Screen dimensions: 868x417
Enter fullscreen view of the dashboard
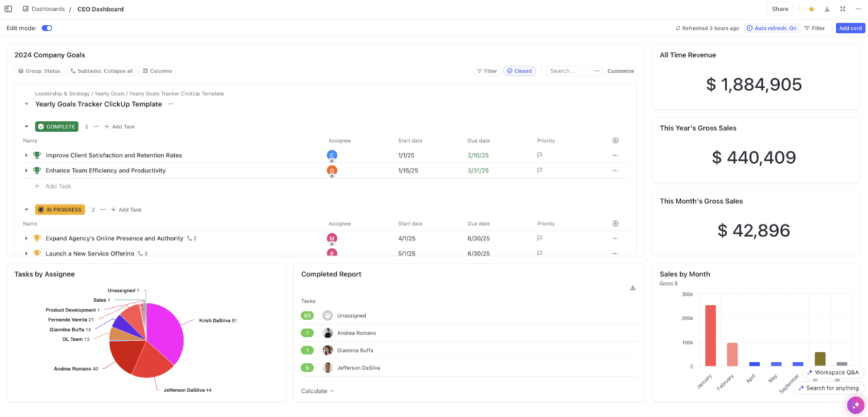842,9
